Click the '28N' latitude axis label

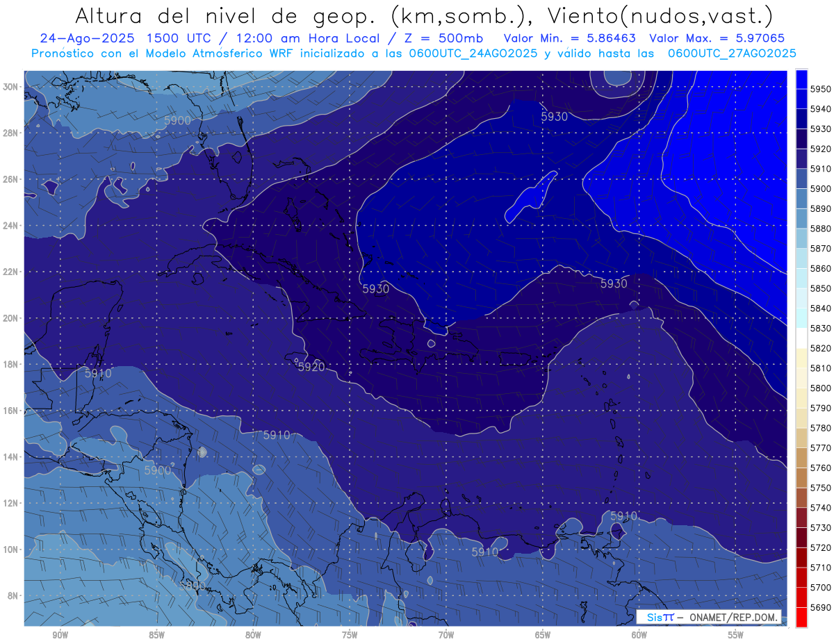click(x=10, y=133)
